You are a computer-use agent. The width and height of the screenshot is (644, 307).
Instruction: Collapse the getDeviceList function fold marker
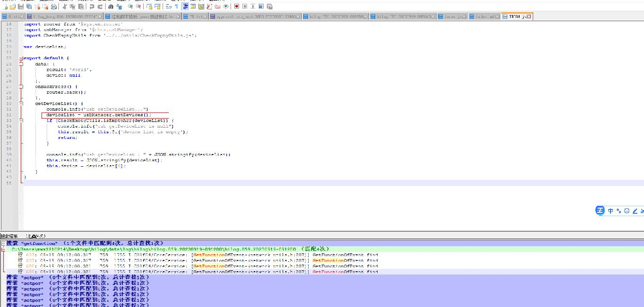21,104
